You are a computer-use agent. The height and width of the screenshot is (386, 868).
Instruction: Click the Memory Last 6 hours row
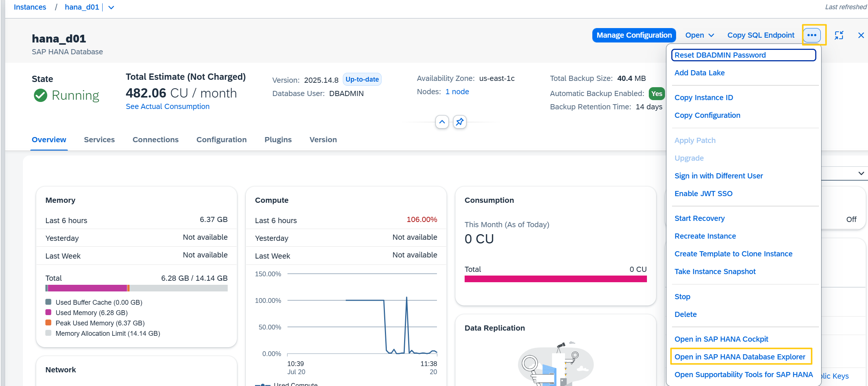[x=136, y=220]
